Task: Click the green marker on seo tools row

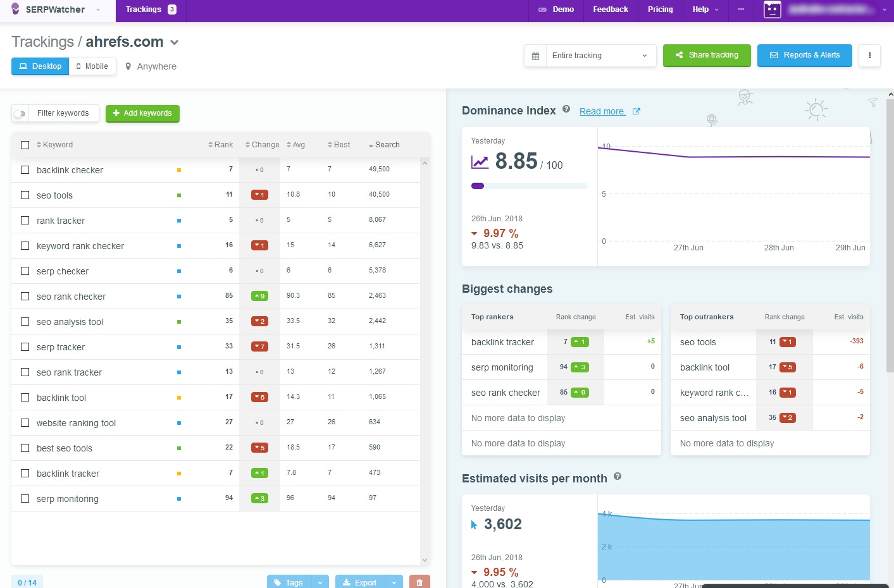Action: (x=179, y=195)
